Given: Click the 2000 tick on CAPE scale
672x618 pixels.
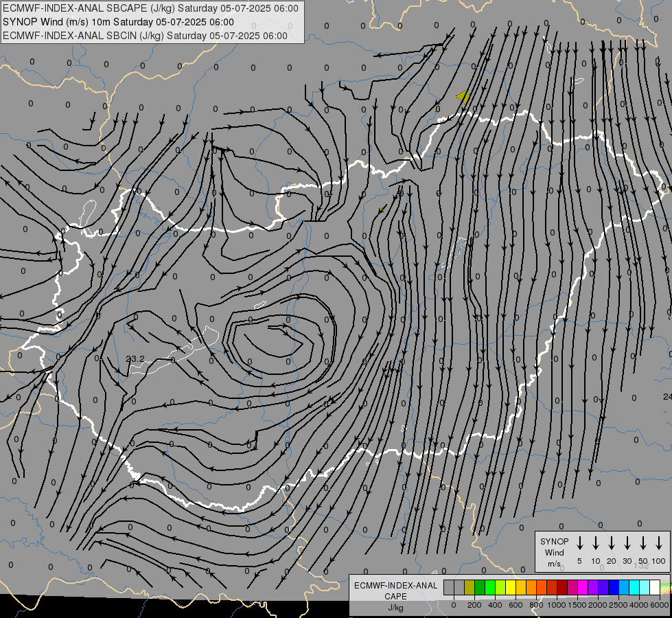Looking at the screenshot, I should pos(598,605).
